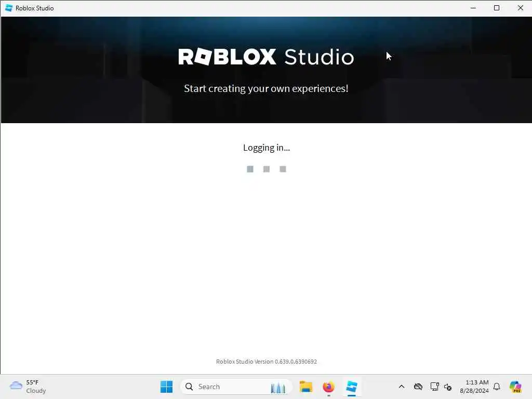Click the search highlight city skyline icon

pyautogui.click(x=278, y=388)
